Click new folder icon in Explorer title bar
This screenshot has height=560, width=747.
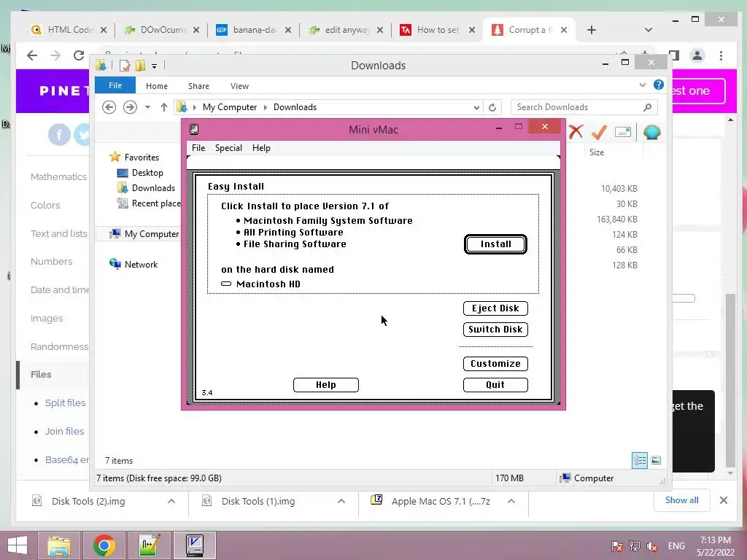(140, 65)
